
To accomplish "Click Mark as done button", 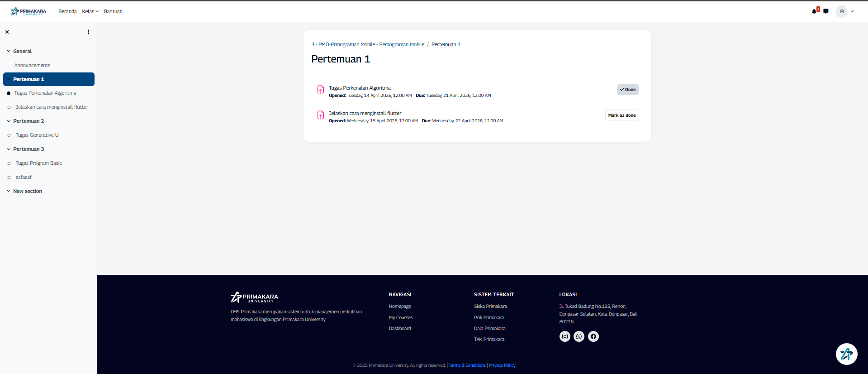I will coord(622,115).
